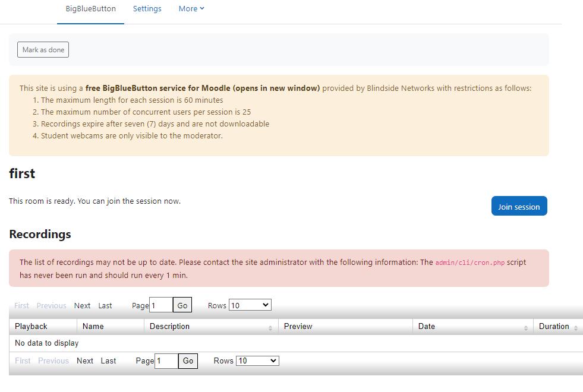Open the bottom Rows dropdown

tap(257, 361)
